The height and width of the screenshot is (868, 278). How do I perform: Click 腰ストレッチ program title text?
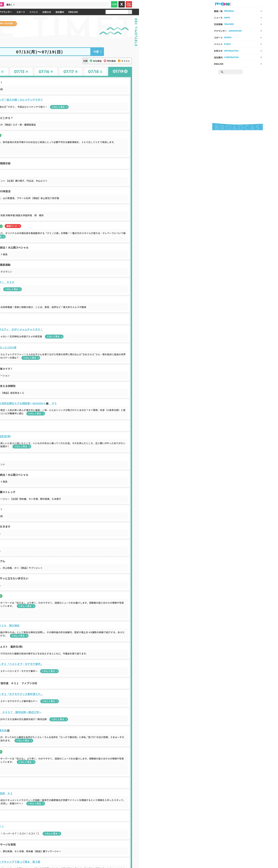pyautogui.click(x=8, y=492)
